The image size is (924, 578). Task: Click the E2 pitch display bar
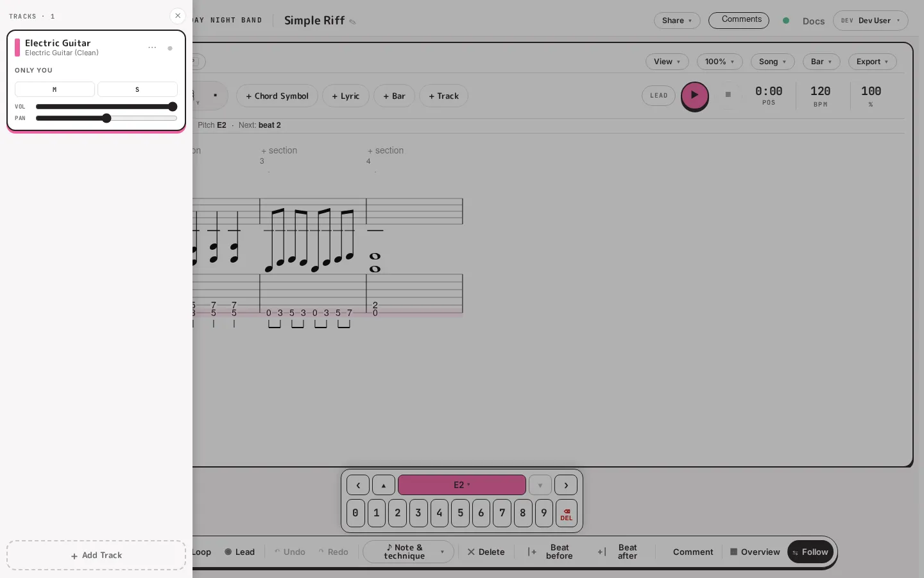(462, 485)
